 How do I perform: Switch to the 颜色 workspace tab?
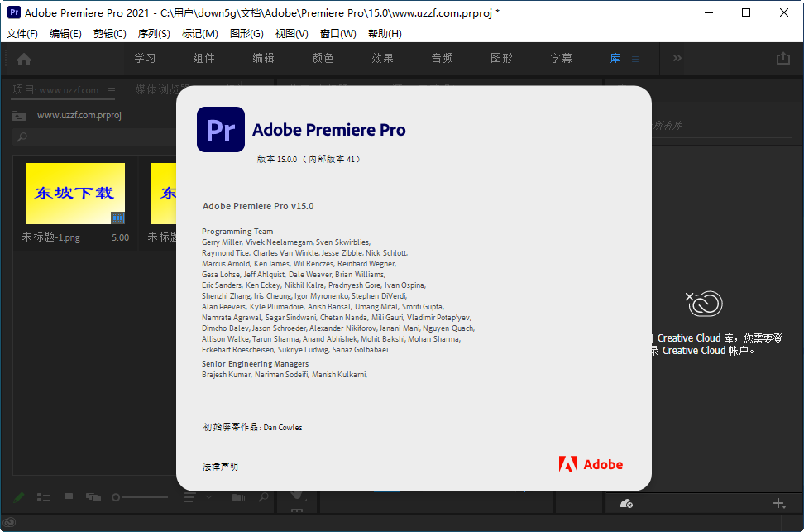(x=323, y=59)
